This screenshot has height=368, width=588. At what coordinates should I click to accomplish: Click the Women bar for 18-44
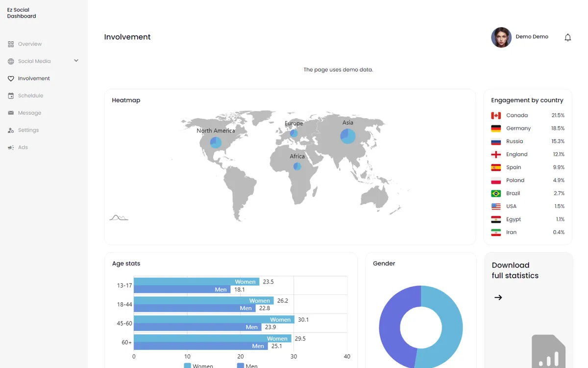click(x=204, y=300)
